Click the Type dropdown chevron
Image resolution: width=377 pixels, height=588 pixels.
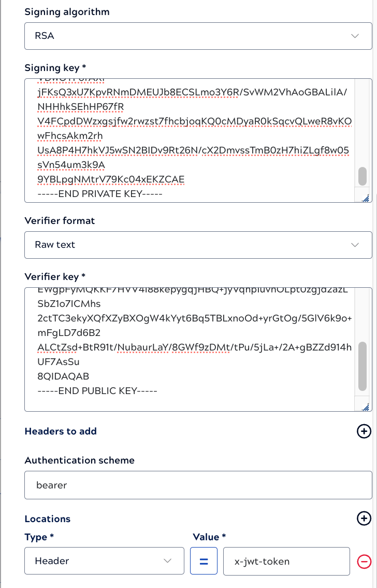point(168,561)
